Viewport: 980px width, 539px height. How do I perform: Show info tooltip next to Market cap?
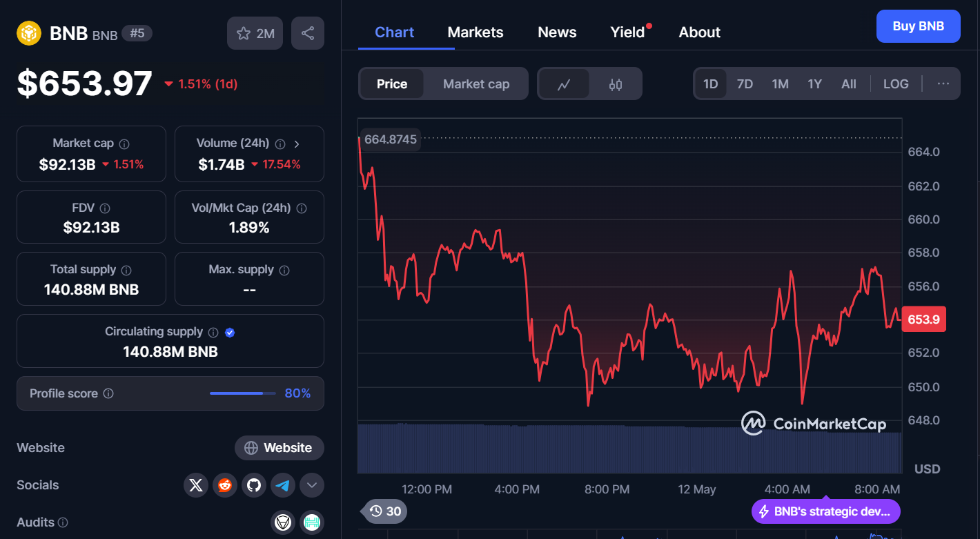click(x=124, y=144)
